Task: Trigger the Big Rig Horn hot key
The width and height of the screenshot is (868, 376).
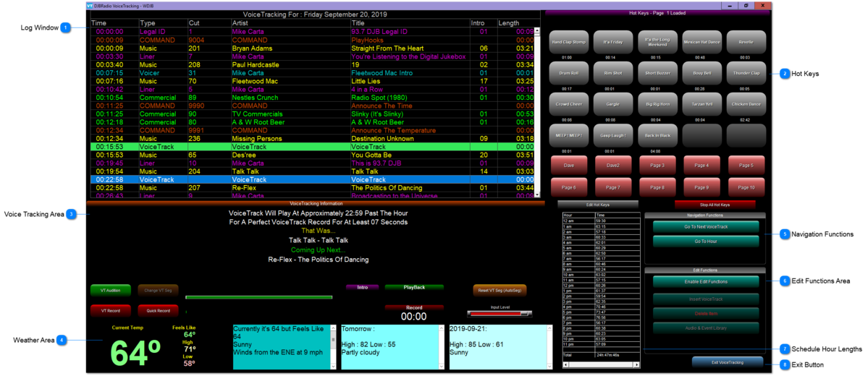Action: 657,104
